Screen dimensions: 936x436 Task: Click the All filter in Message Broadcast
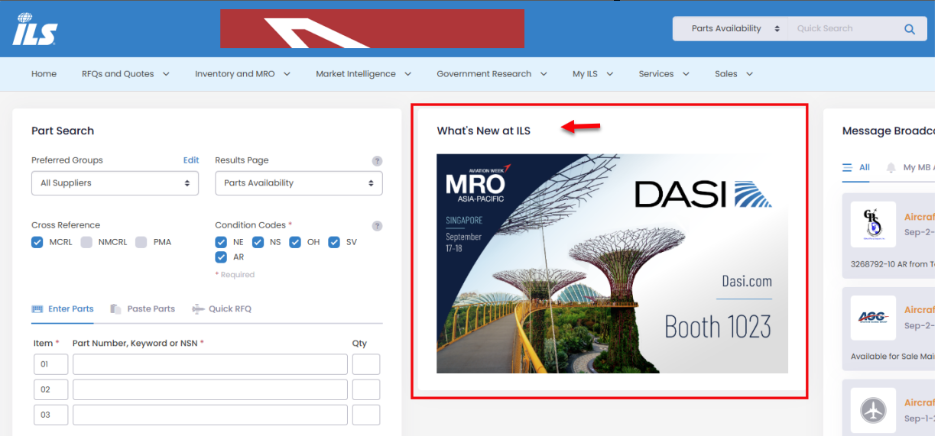tap(856, 168)
